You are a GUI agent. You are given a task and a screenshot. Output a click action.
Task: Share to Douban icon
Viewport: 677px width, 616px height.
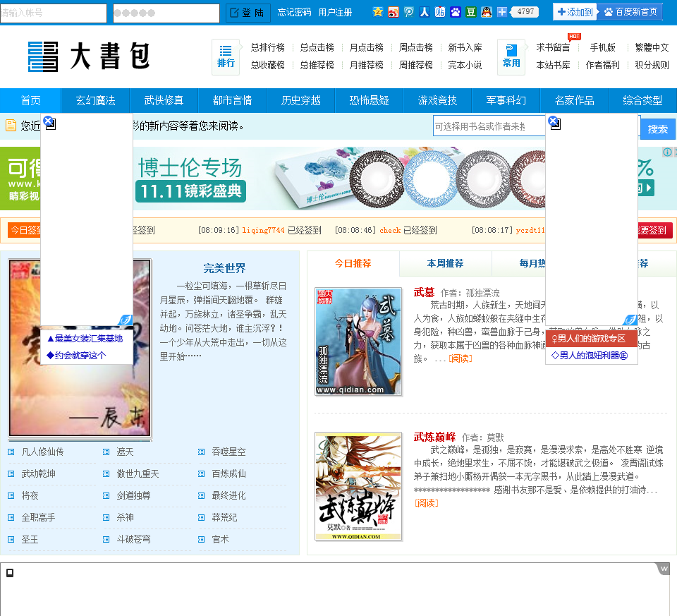point(471,12)
